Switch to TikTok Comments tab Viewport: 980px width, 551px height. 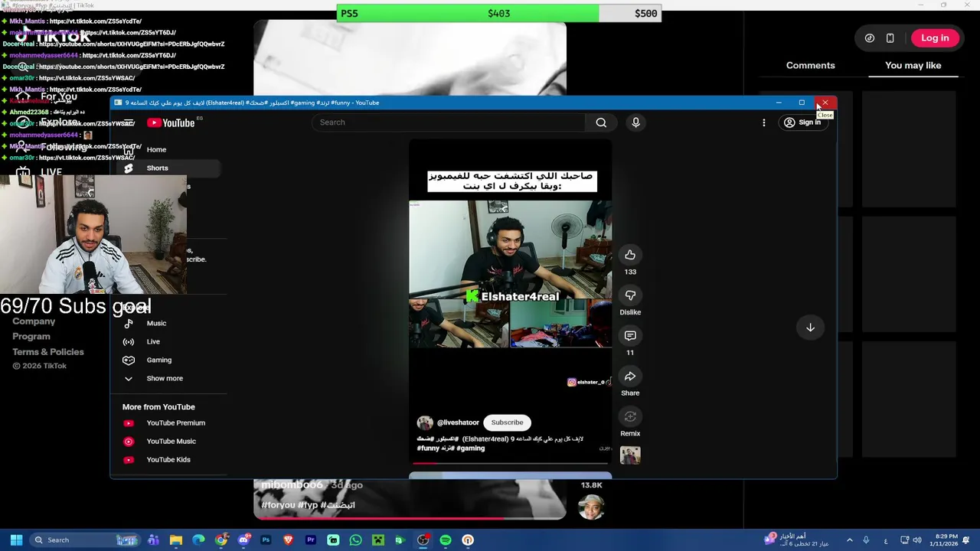pyautogui.click(x=810, y=65)
